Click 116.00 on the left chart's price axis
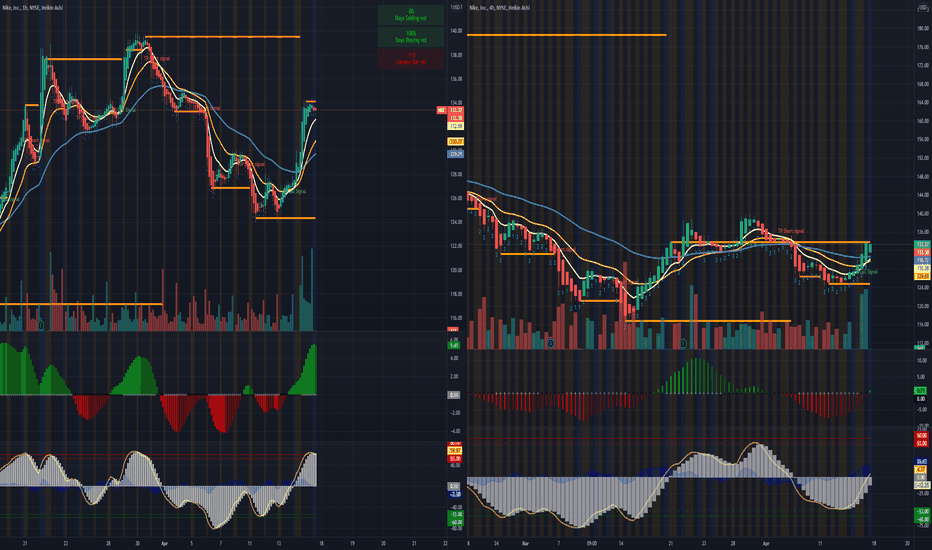Screen dimensions: 932x550 [x=456, y=318]
